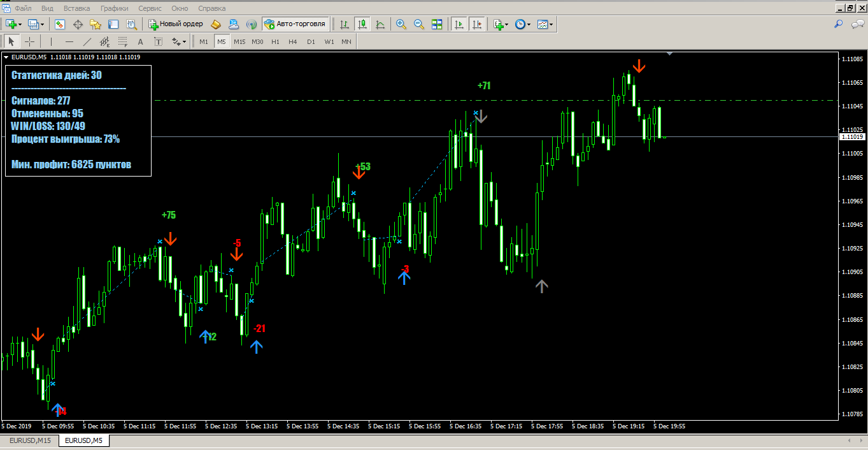Switch to MN timeframe
The width and height of the screenshot is (868, 450).
coord(346,42)
